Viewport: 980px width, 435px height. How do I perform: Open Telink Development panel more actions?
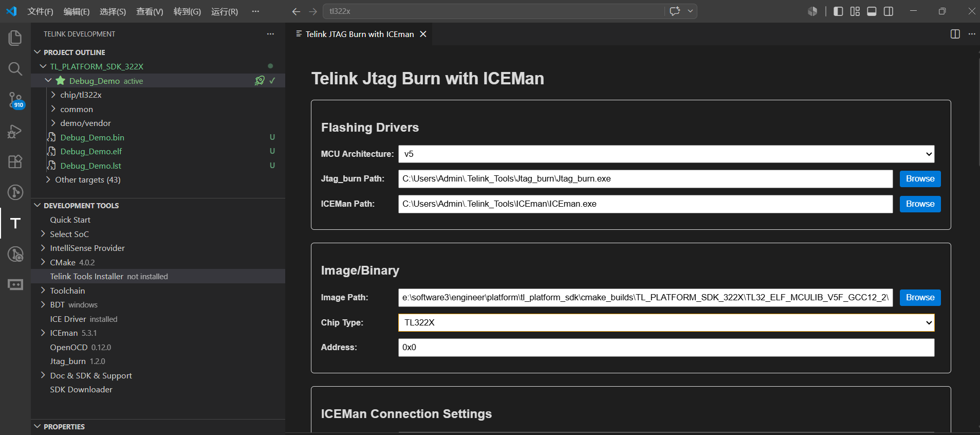click(x=270, y=34)
